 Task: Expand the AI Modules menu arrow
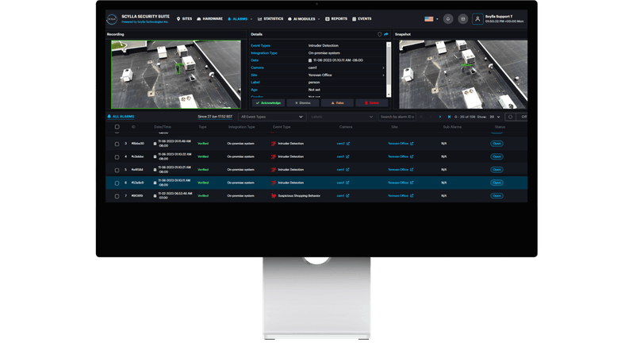319,19
